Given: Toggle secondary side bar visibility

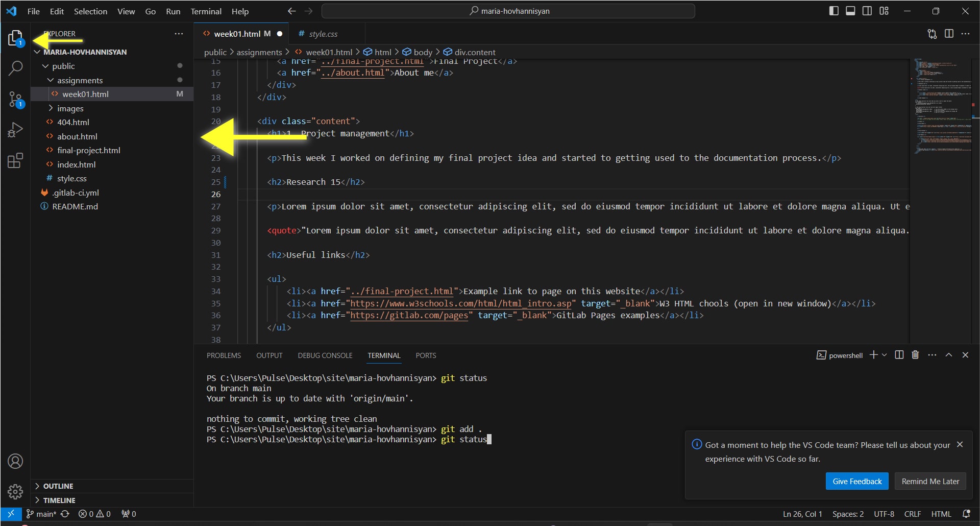Looking at the screenshot, I should point(867,11).
